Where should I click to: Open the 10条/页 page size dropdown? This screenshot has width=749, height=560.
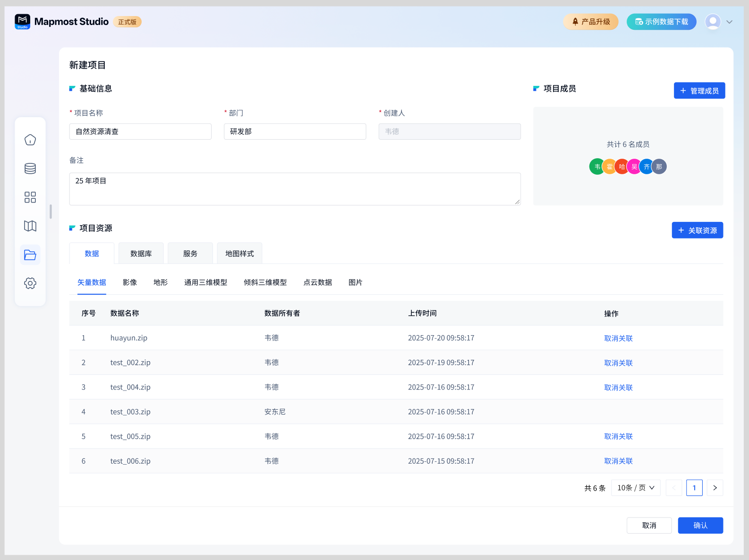(636, 488)
